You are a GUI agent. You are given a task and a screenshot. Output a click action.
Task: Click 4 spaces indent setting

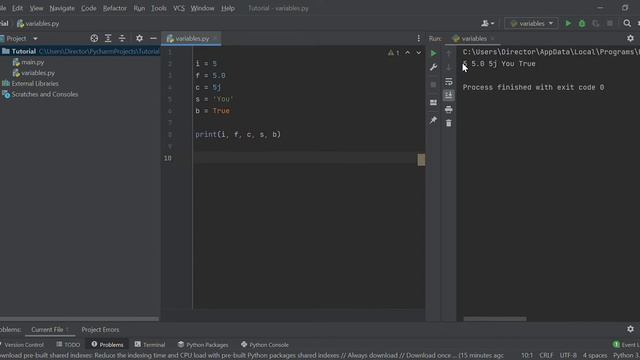[x=595, y=356]
